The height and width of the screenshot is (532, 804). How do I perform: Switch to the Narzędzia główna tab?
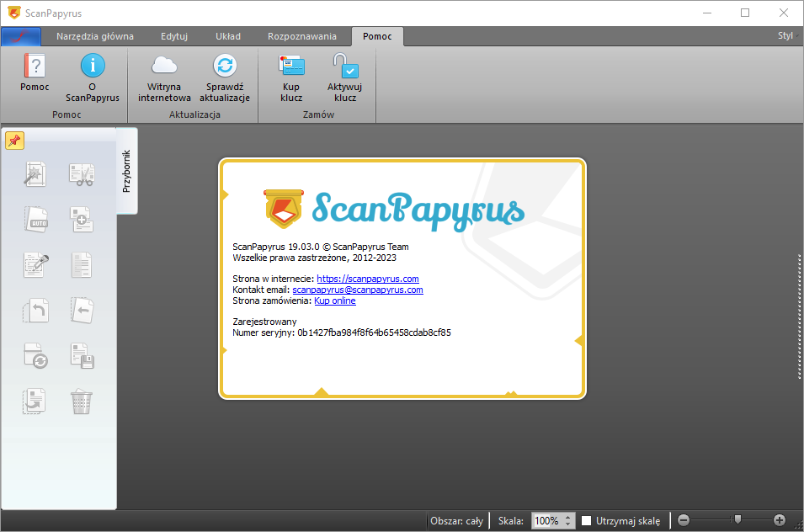tap(95, 36)
